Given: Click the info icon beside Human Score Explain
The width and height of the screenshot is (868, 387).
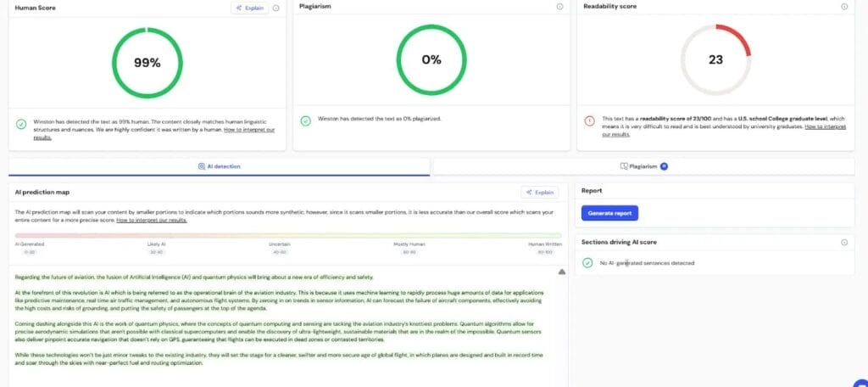Looking at the screenshot, I should (x=276, y=8).
